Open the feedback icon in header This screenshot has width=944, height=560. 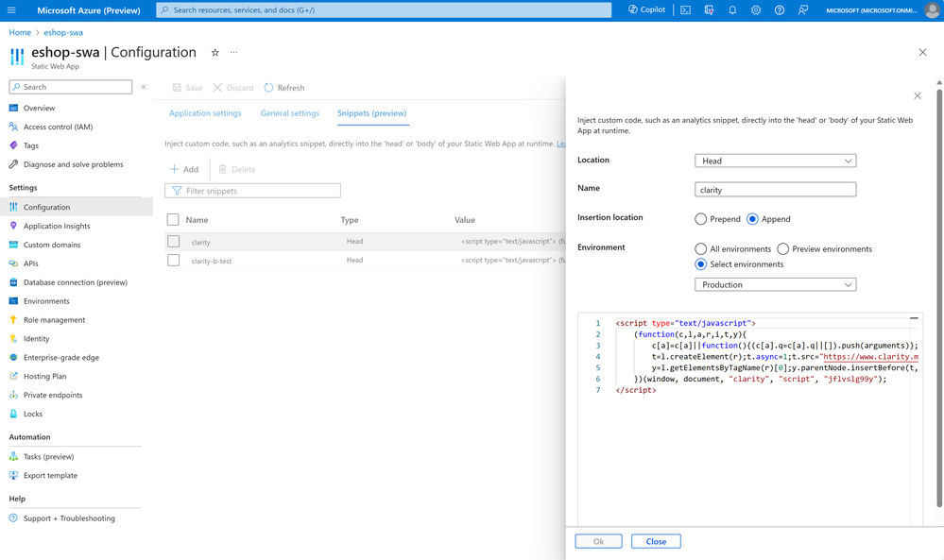(803, 10)
